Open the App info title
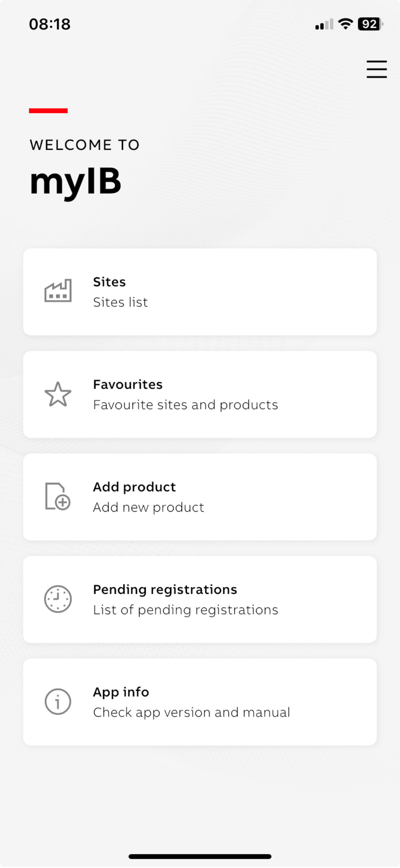 click(121, 692)
